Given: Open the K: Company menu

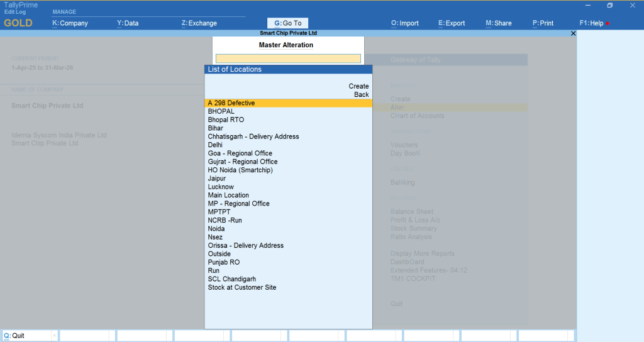Looking at the screenshot, I should (70, 23).
